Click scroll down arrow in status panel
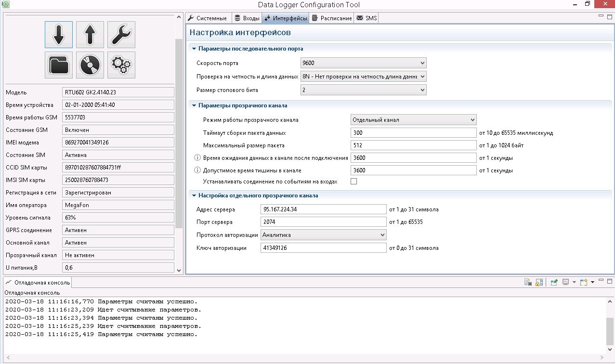This screenshot has width=615, height=364. click(179, 271)
